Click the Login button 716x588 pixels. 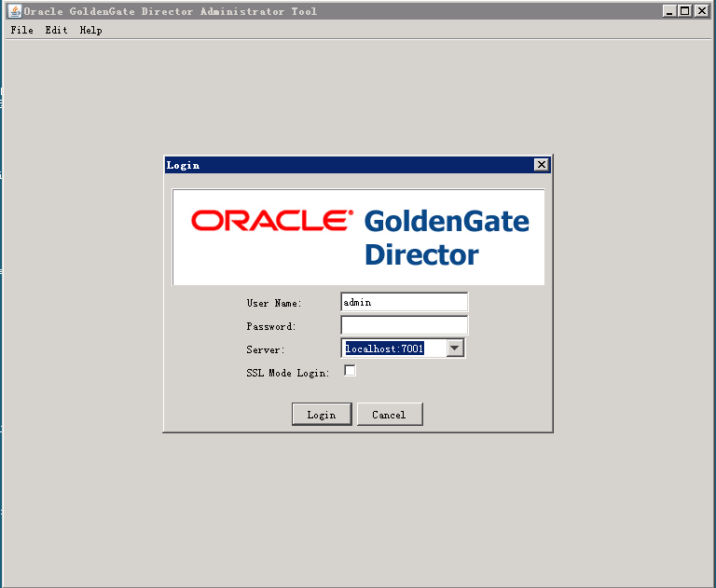(322, 415)
